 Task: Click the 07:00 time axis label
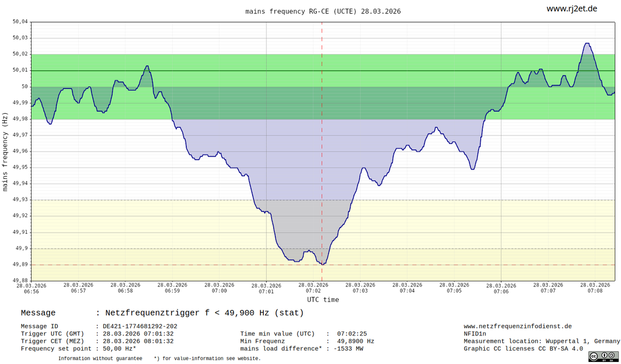(219, 288)
